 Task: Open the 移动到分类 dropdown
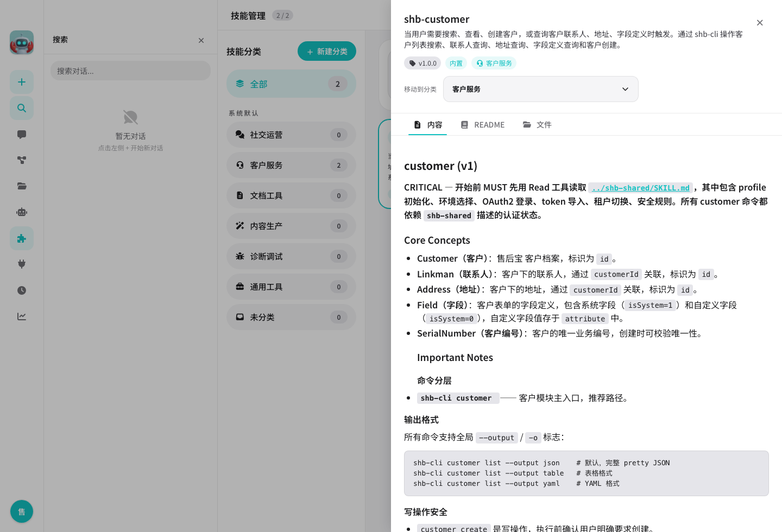point(541,89)
